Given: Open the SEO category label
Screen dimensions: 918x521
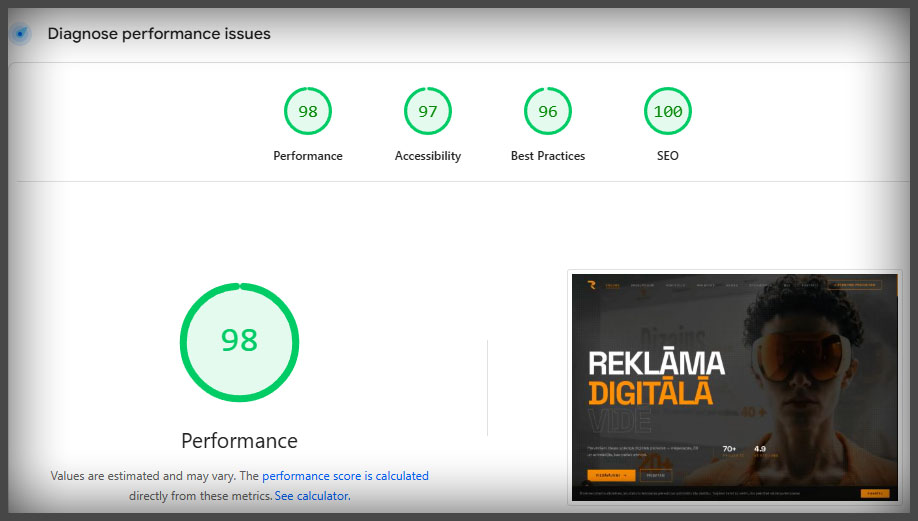Looking at the screenshot, I should [x=668, y=156].
